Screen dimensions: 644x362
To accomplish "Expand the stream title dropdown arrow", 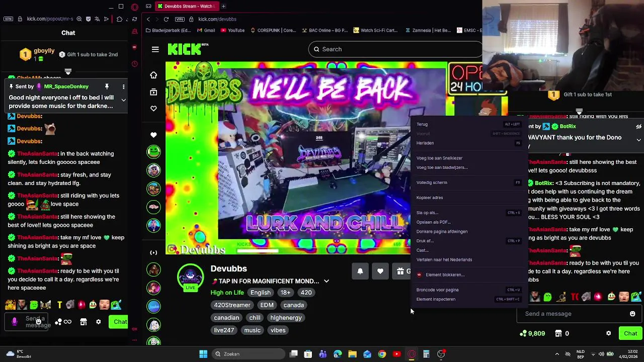I will (326, 281).
